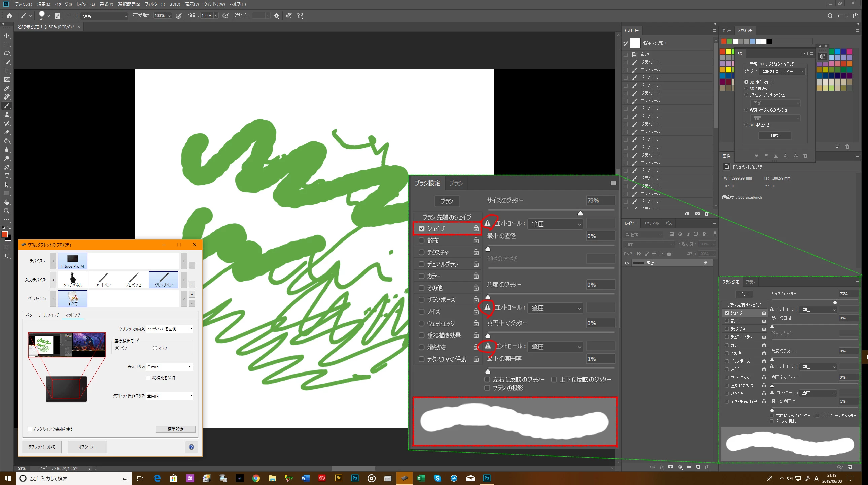
Task: Select the Lasso tool
Action: click(7, 53)
